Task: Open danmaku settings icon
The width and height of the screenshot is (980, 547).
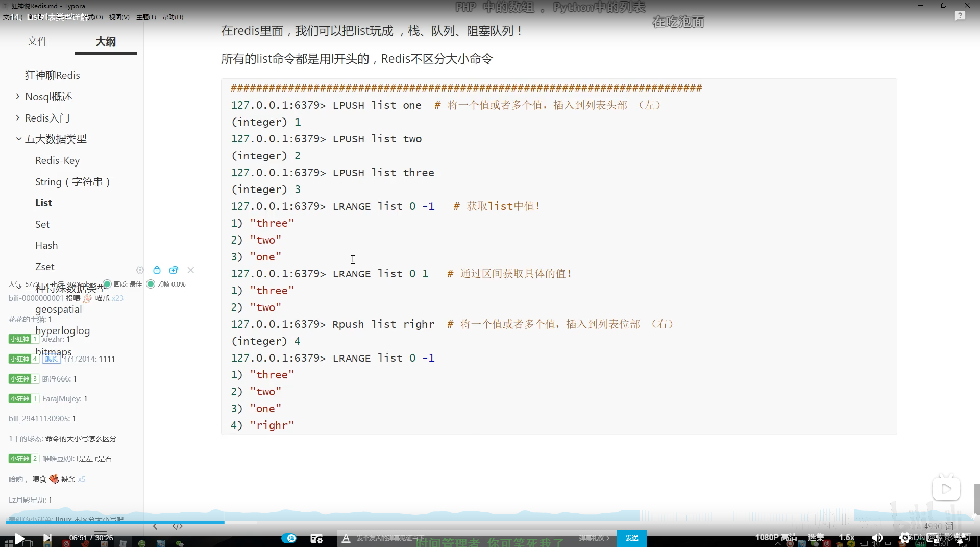Action: [x=316, y=538]
